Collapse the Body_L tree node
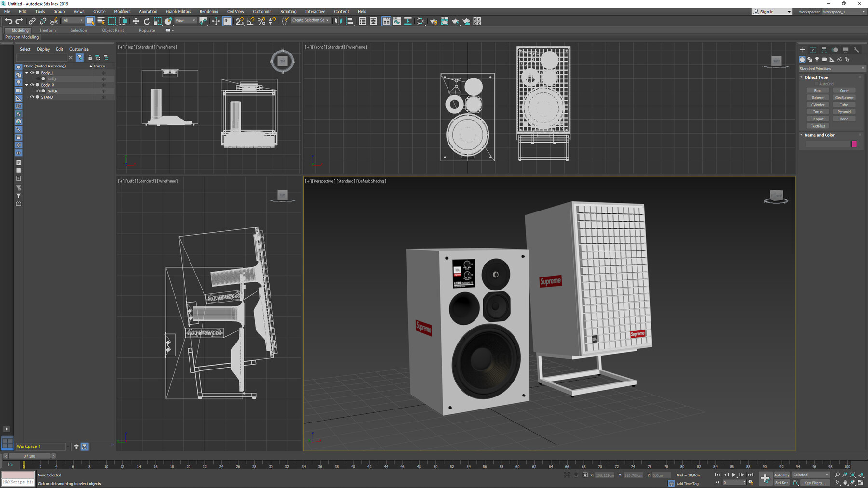868x488 pixels. pos(27,73)
